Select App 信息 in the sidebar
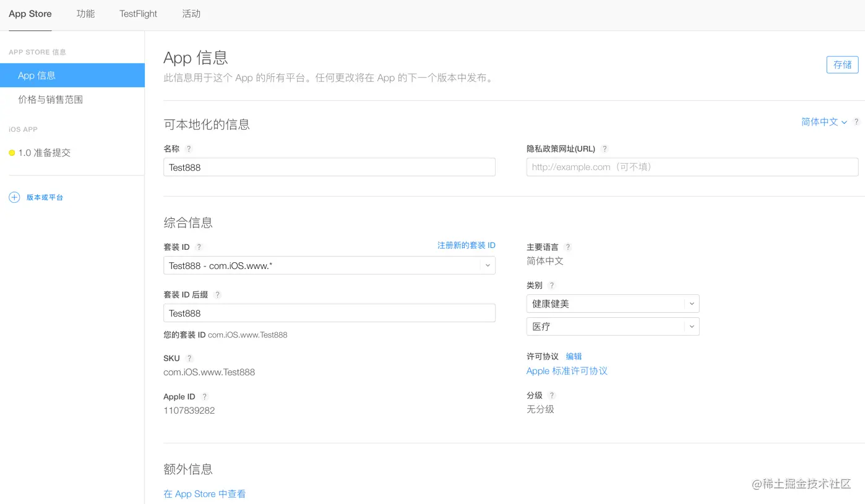 tap(72, 75)
